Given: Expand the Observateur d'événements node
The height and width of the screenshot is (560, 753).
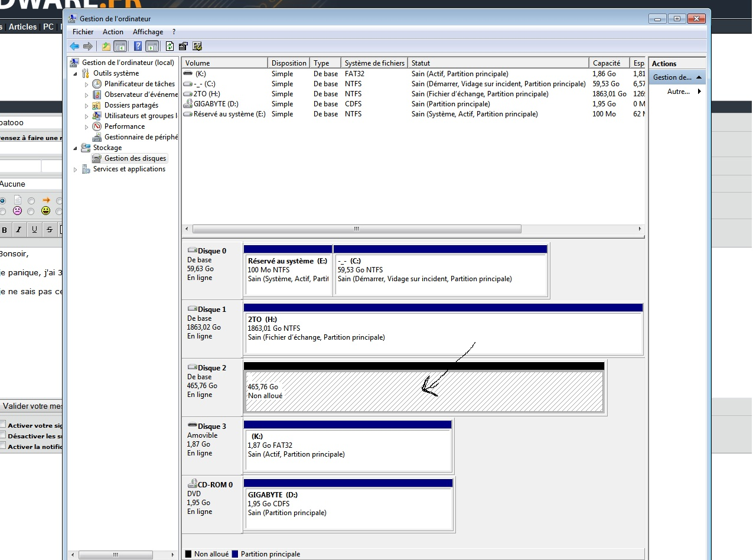Looking at the screenshot, I should pyautogui.click(x=87, y=95).
